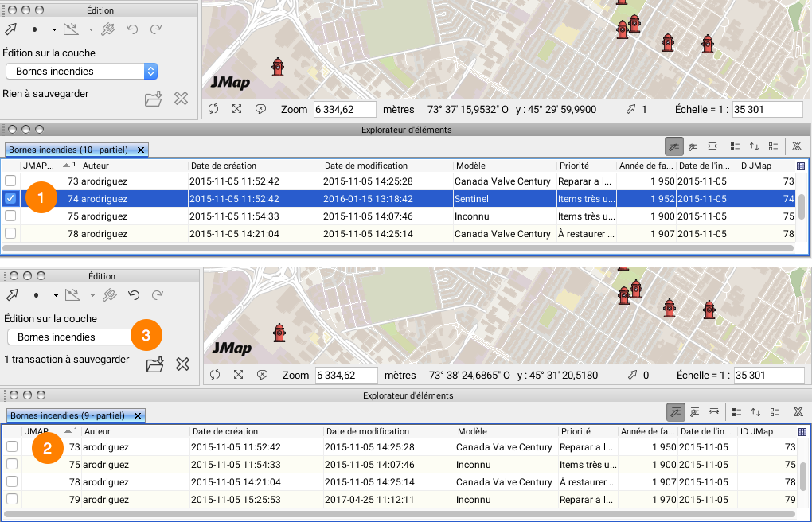The width and height of the screenshot is (812, 522).
Task: Click the zoom-to-extent icon left of coordinates 73° 38' 24,6865"
Action: coord(238,375)
